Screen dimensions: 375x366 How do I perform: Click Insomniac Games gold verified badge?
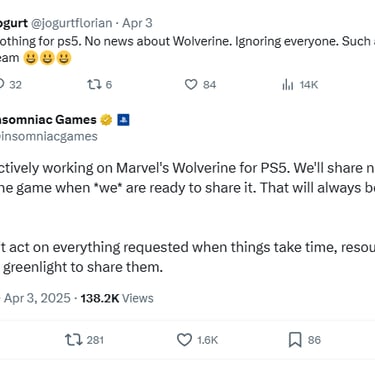[106, 120]
